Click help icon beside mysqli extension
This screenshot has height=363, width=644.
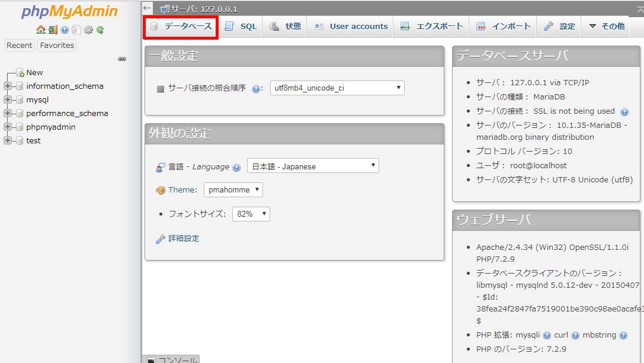[547, 335]
